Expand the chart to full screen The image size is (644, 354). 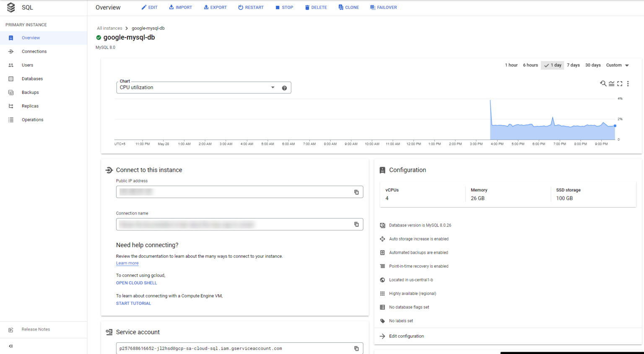(x=620, y=83)
